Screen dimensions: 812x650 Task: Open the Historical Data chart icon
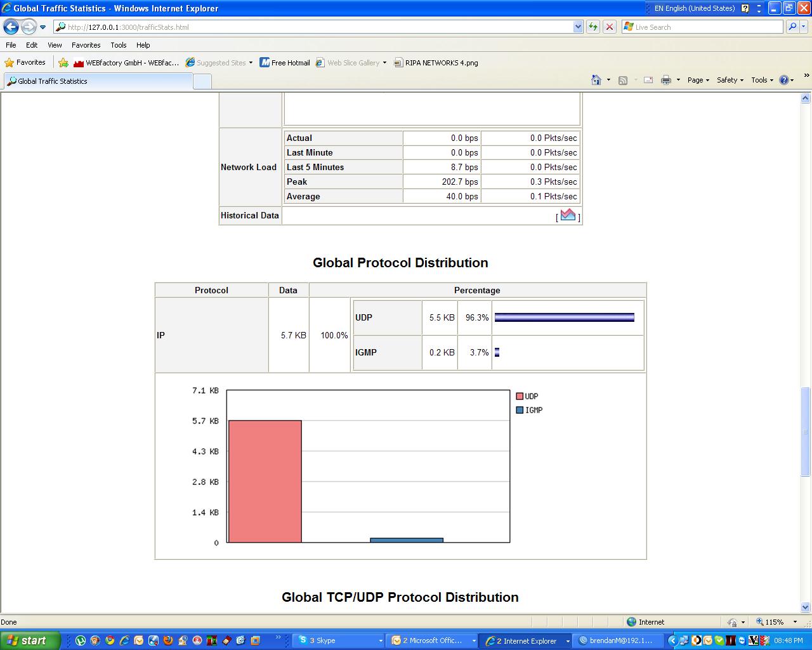tap(568, 215)
